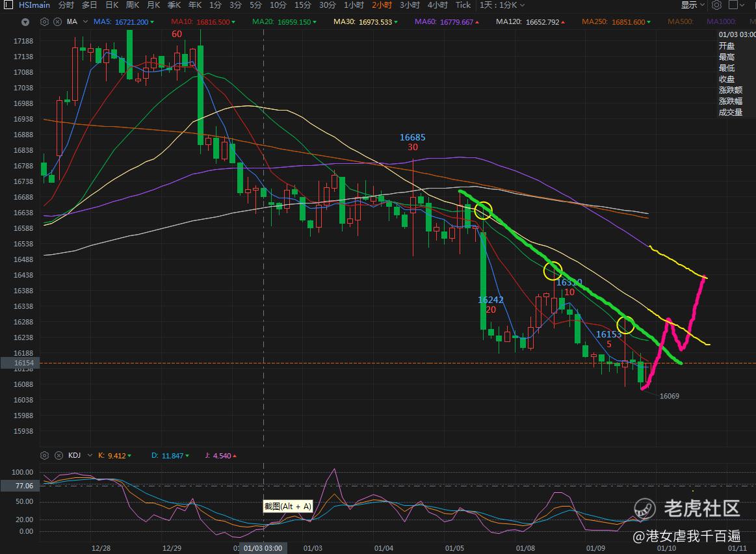Choose the 3分 timeframe
Image resolution: width=756 pixels, height=554 pixels.
[x=235, y=5]
